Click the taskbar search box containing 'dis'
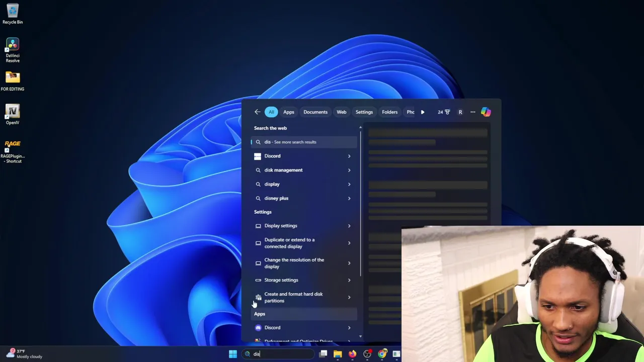The image size is (644, 362). [278, 354]
